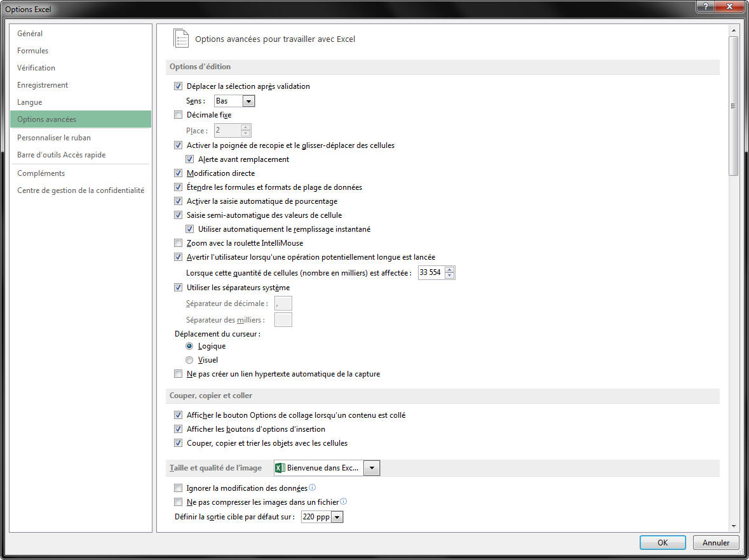Toggle "Afficher les boutons d'options d'insertion"
Image resolution: width=749 pixels, height=560 pixels.
point(178,429)
